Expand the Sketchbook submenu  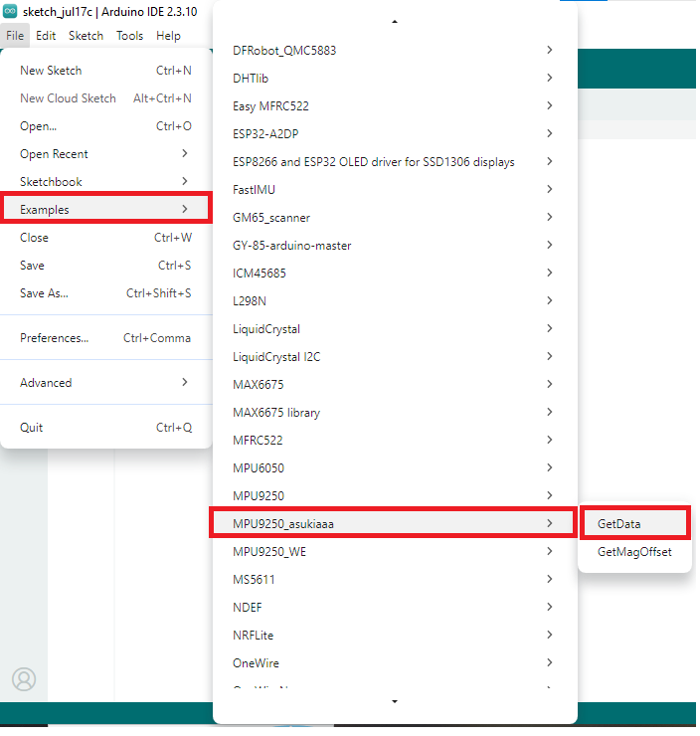coord(106,182)
